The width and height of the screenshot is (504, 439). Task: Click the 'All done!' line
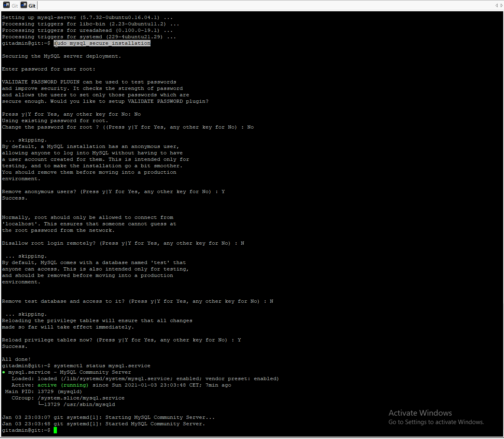[x=16, y=359]
